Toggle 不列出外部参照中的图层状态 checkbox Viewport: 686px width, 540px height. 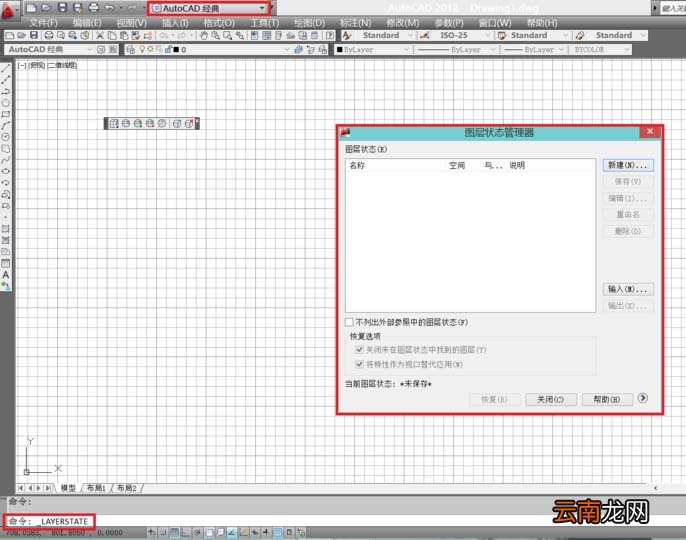point(349,322)
